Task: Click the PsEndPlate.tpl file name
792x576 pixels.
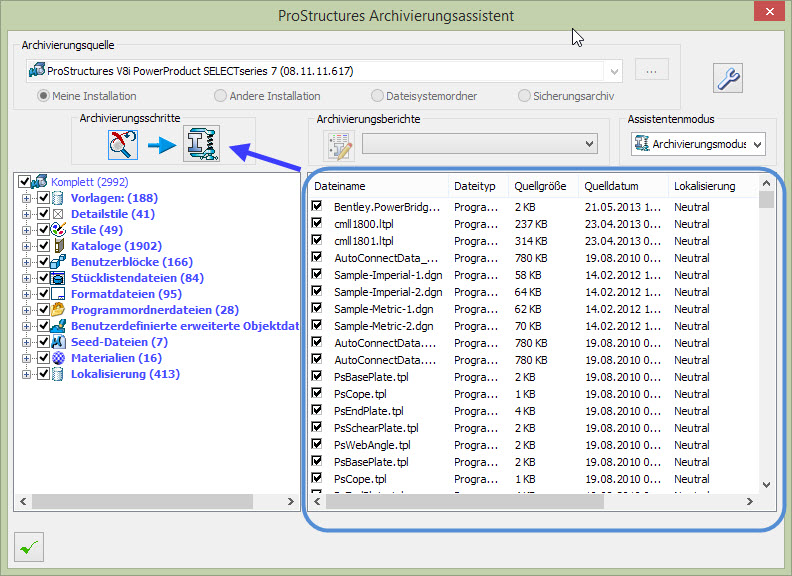Action: pyautogui.click(x=369, y=411)
